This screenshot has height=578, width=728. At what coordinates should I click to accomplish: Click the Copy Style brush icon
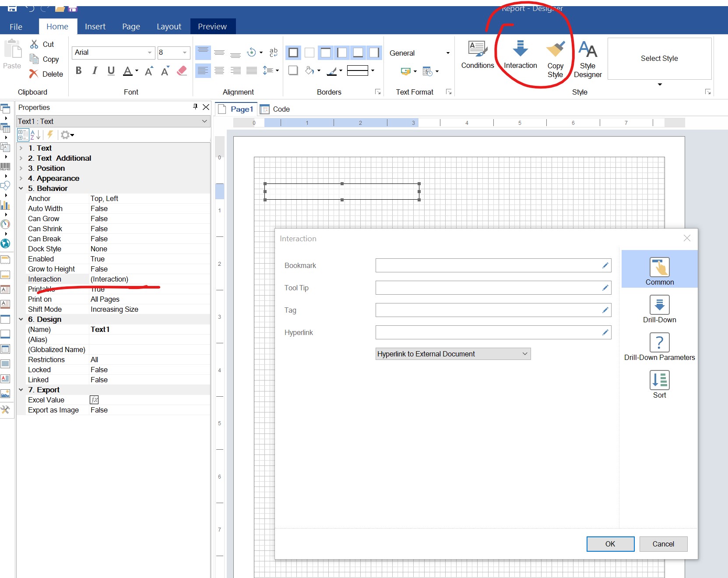click(x=556, y=49)
